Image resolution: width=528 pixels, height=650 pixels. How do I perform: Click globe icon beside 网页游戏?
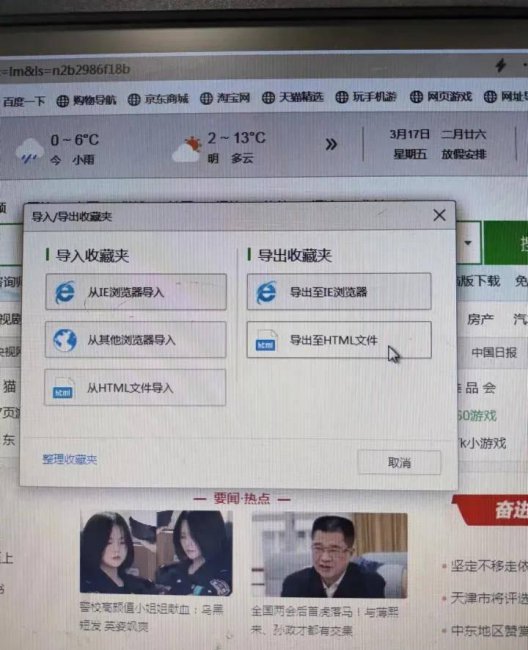[416, 97]
